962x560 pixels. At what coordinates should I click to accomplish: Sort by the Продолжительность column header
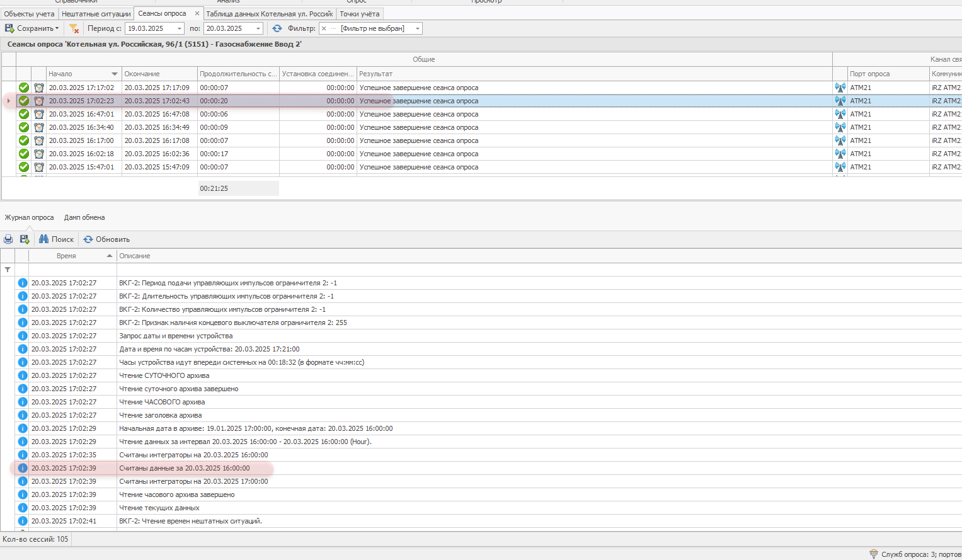238,74
